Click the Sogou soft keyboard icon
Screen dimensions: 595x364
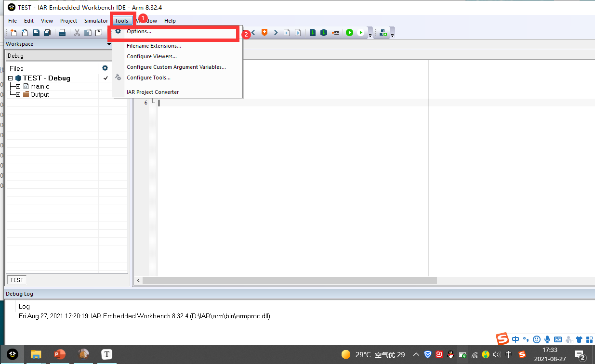pos(558,339)
